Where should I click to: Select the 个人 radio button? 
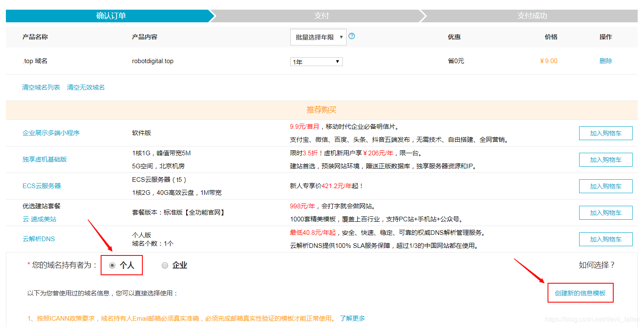(x=112, y=265)
